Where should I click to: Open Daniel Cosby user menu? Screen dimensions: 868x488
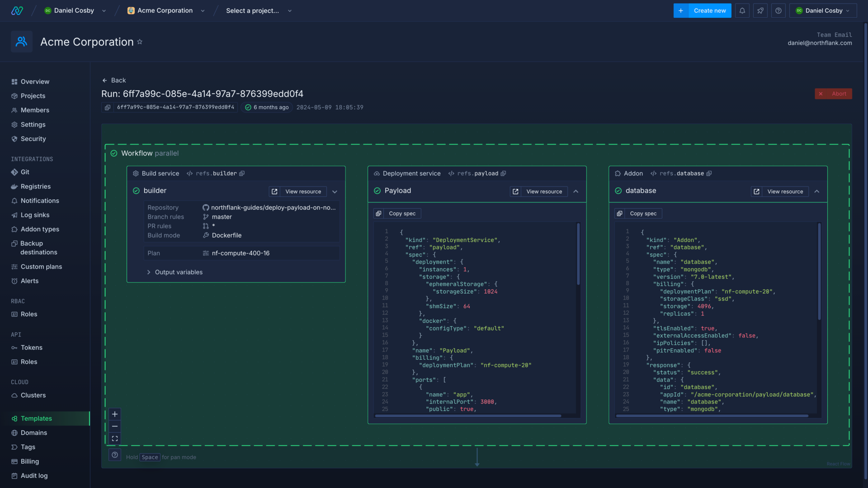tap(823, 10)
